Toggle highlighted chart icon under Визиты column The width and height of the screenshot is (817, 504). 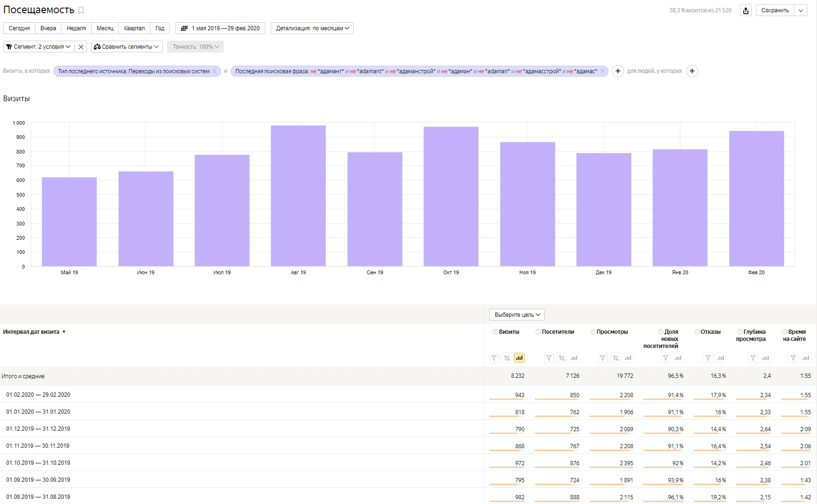(519, 358)
